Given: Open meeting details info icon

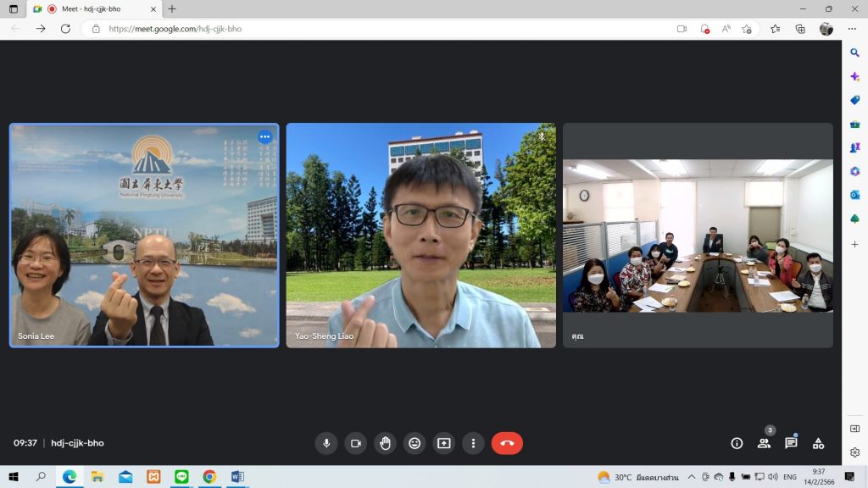Looking at the screenshot, I should (737, 443).
